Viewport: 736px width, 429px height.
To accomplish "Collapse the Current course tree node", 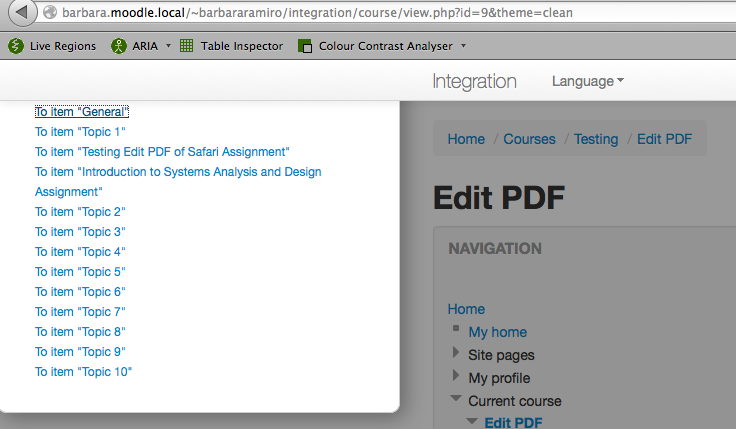I will tap(456, 398).
